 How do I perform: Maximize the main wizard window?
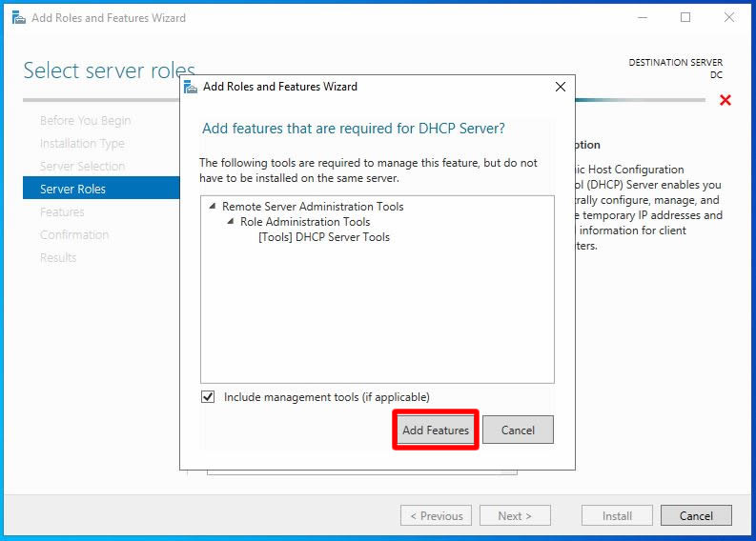[x=685, y=18]
